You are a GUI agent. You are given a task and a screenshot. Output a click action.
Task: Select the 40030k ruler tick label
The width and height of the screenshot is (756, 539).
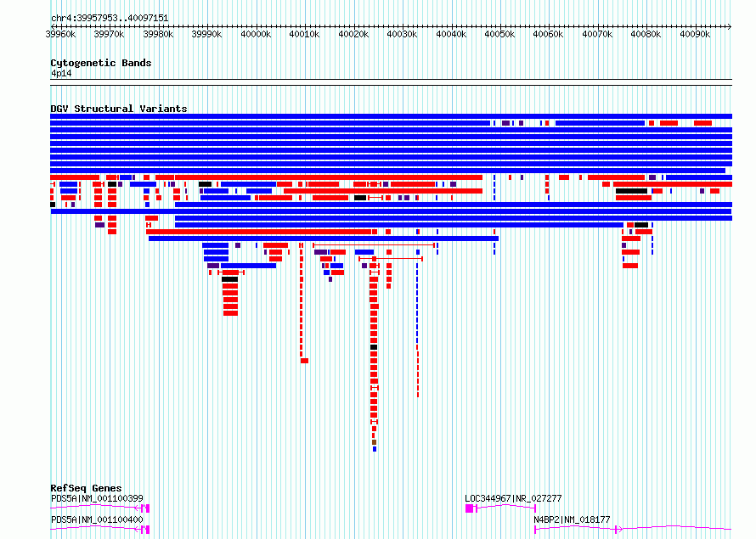[x=402, y=34]
